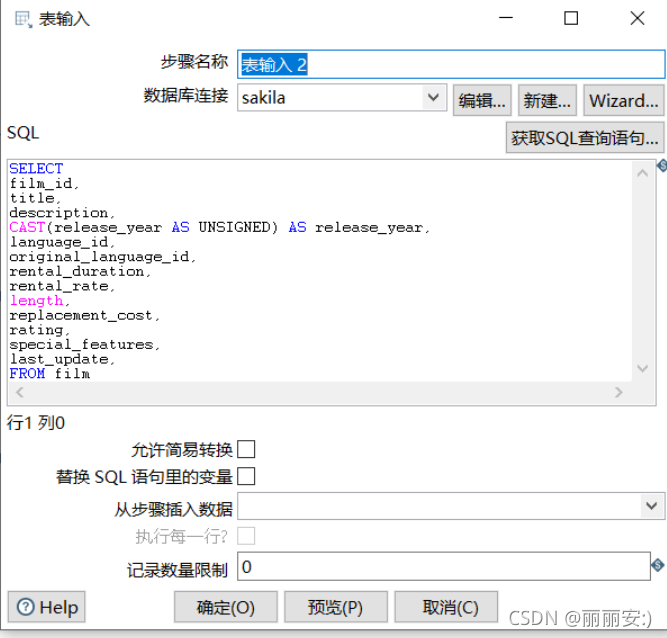The height and width of the screenshot is (638, 667).
Task: Click the original_language_id line
Action: pos(103,256)
